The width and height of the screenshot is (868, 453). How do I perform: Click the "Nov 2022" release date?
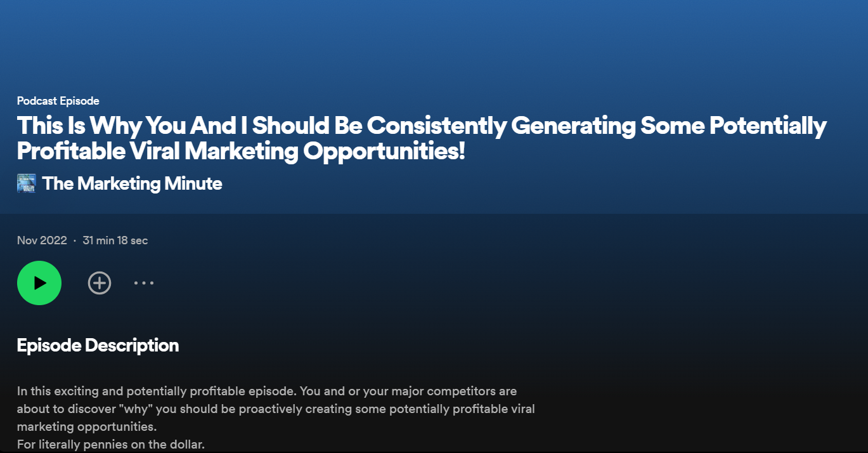(x=42, y=240)
